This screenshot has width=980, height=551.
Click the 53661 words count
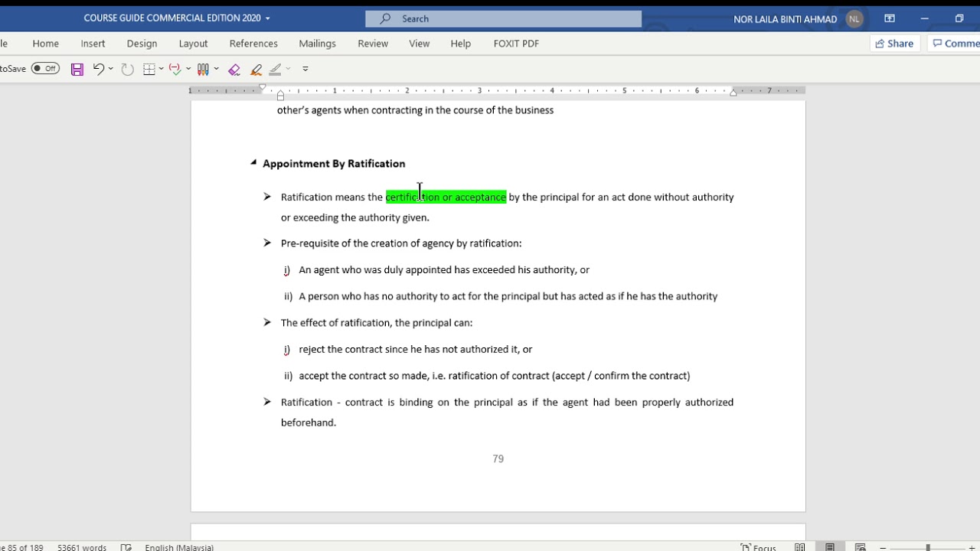pos(82,547)
